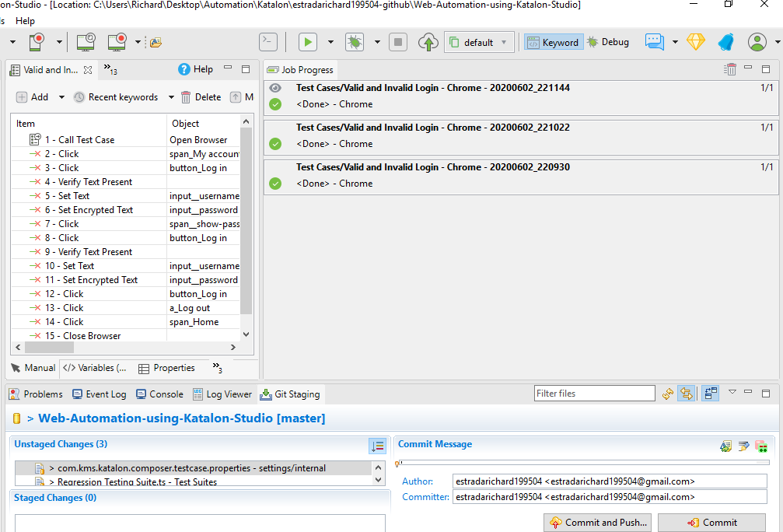Select the Job Progress tab

tap(301, 70)
